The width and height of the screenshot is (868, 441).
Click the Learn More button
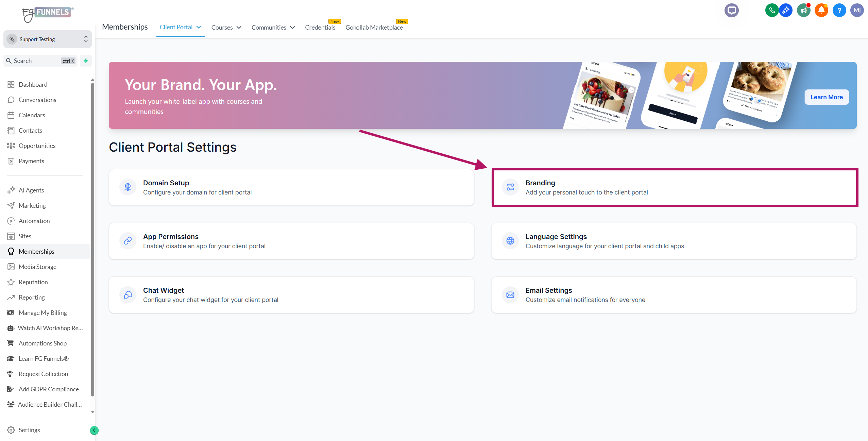pos(826,97)
